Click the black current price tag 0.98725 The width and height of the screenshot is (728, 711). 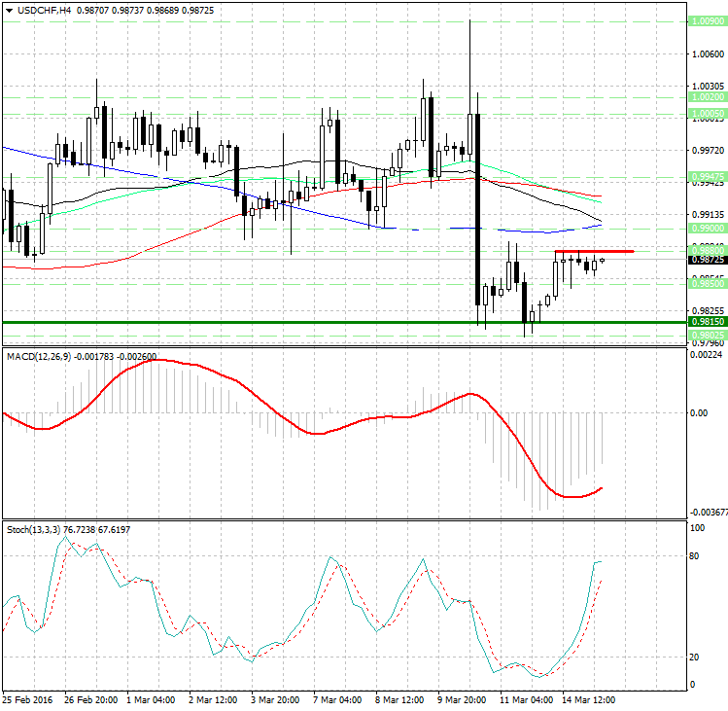[x=706, y=260]
